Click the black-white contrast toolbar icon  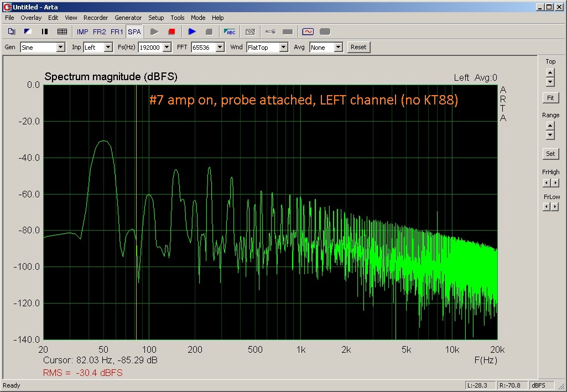28,32
